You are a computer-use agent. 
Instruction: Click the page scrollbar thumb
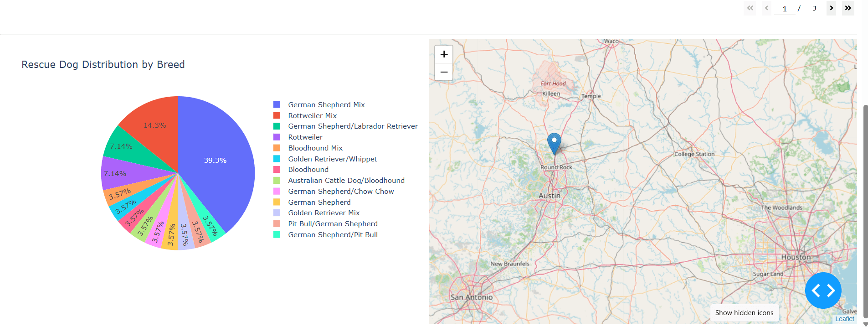(865, 212)
